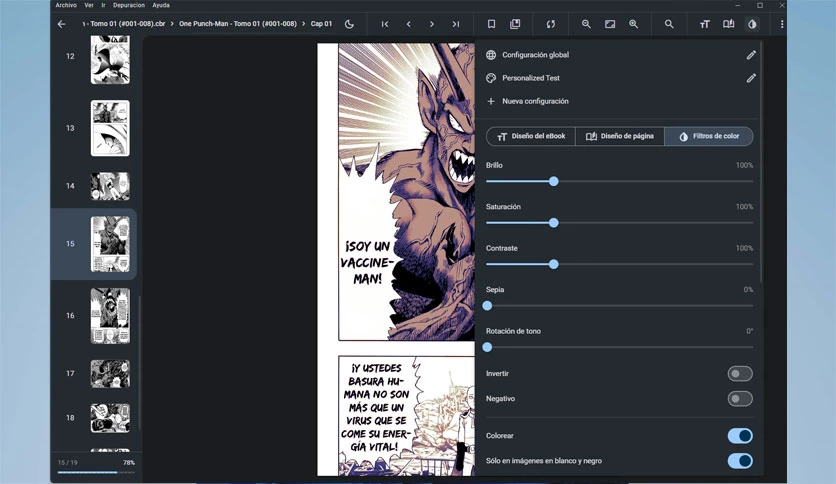The height and width of the screenshot is (484, 836).
Task: Click the Cap 01 breadcrumb
Action: [x=321, y=24]
